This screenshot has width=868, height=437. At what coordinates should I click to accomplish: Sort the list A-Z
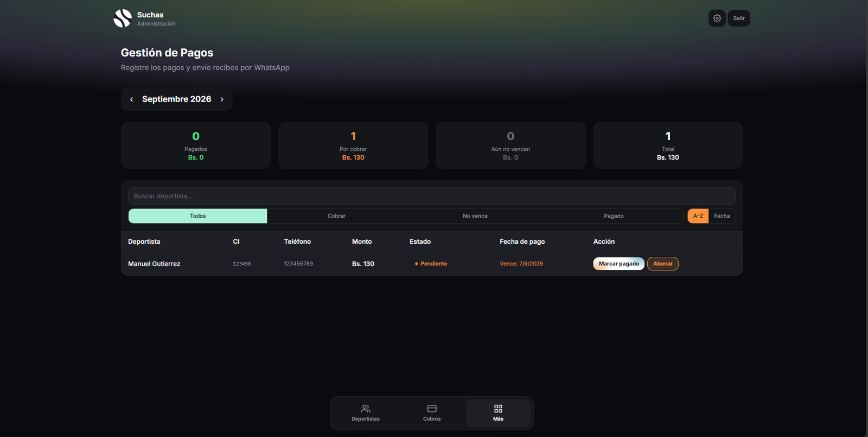pyautogui.click(x=698, y=216)
